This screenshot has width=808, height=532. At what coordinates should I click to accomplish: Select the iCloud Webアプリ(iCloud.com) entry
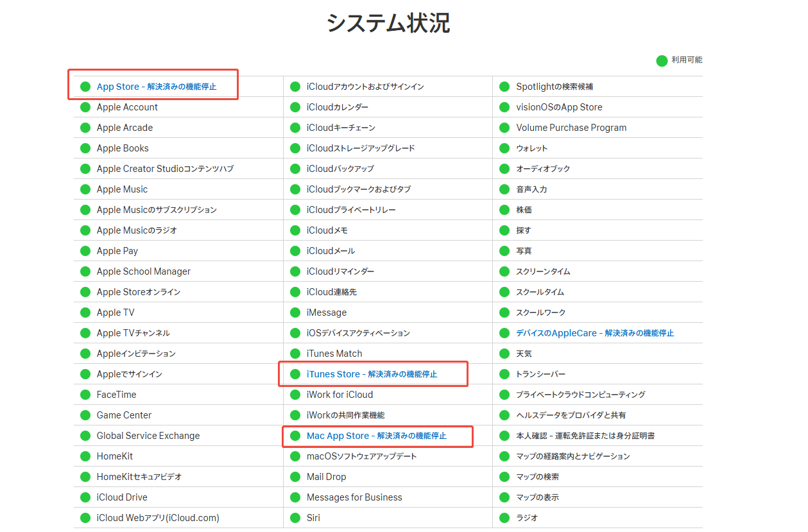point(158,518)
